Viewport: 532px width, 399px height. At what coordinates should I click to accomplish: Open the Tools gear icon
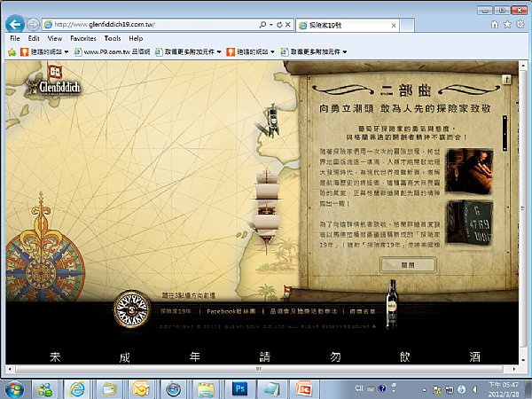520,25
